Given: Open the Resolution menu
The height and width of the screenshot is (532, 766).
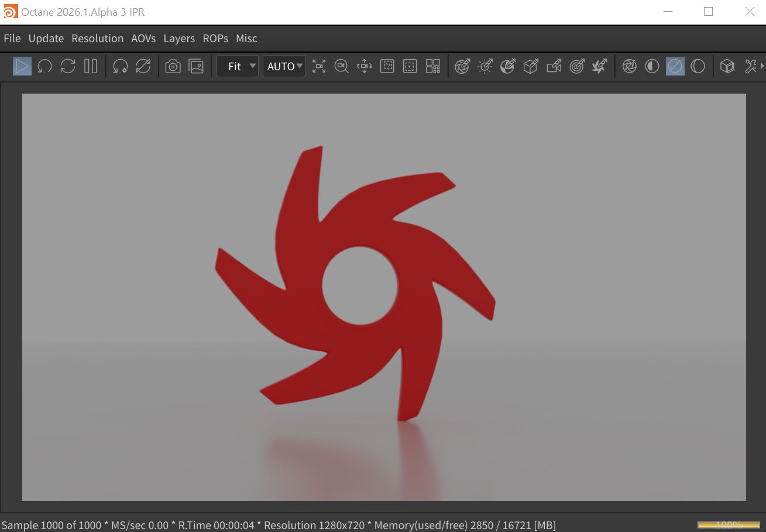Looking at the screenshot, I should point(97,39).
